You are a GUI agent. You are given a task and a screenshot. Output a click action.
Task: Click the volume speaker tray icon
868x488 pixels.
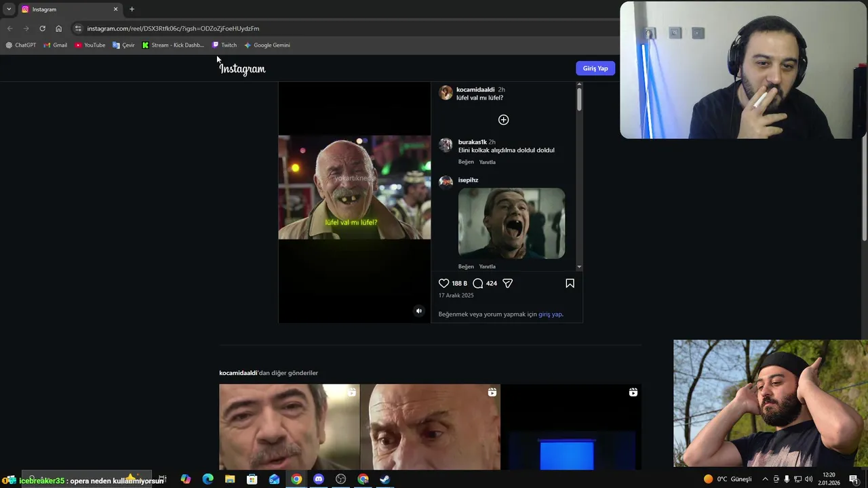tap(809, 479)
